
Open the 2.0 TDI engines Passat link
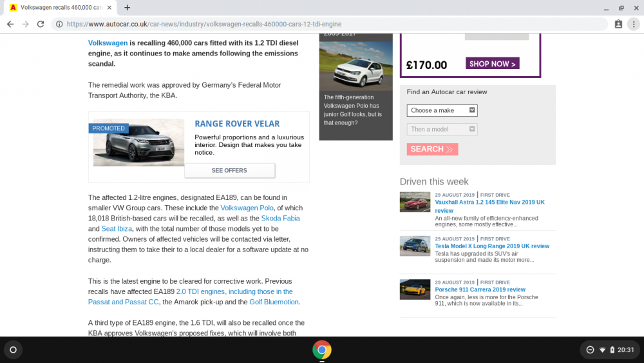tap(190, 297)
